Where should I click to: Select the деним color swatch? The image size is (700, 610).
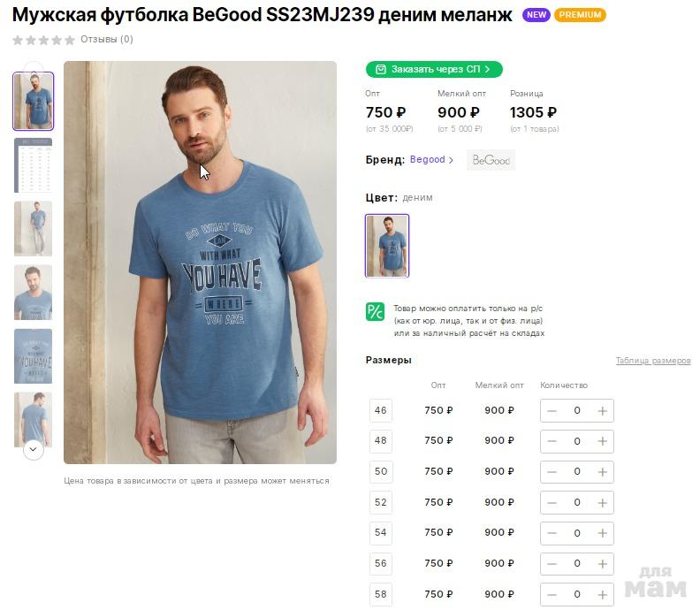click(387, 246)
